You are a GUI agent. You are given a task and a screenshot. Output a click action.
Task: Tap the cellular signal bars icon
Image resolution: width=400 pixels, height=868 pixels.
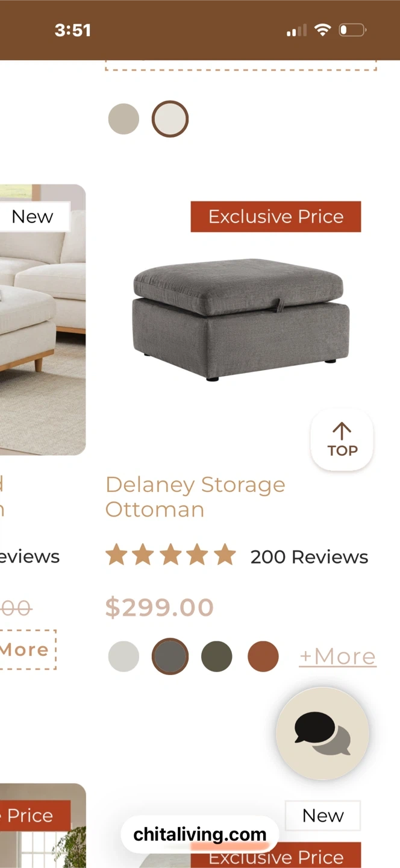[x=296, y=30]
